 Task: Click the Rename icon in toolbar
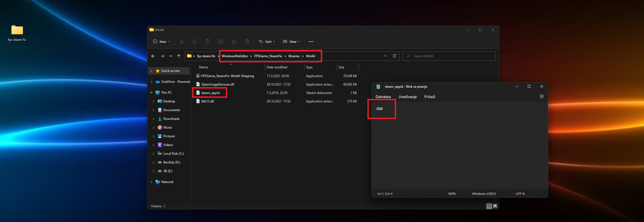221,41
